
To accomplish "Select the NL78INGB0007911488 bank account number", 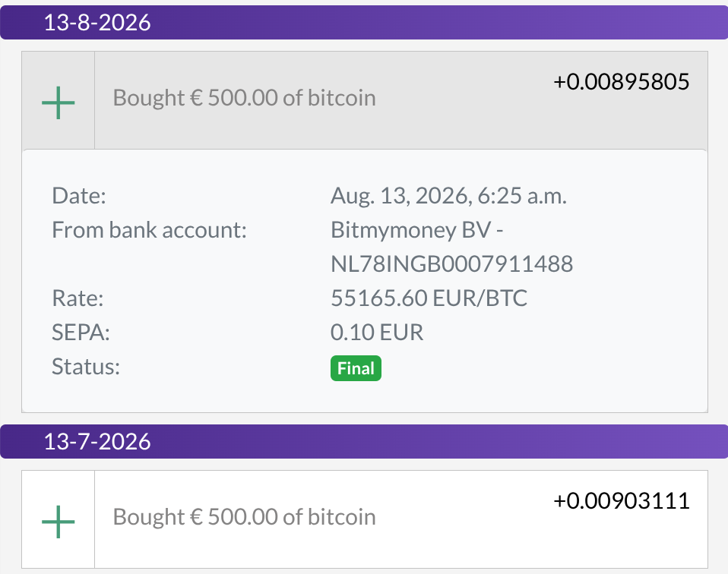I will pyautogui.click(x=451, y=264).
